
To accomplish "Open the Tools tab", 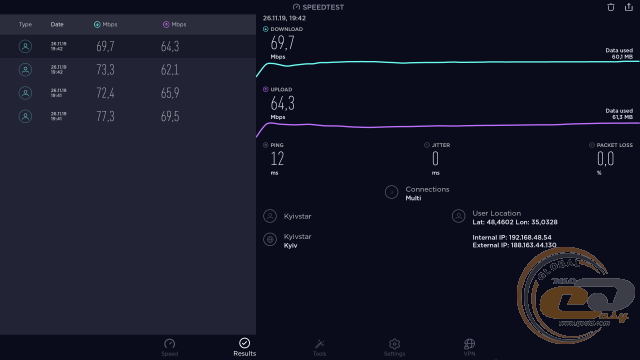I will [x=319, y=348].
